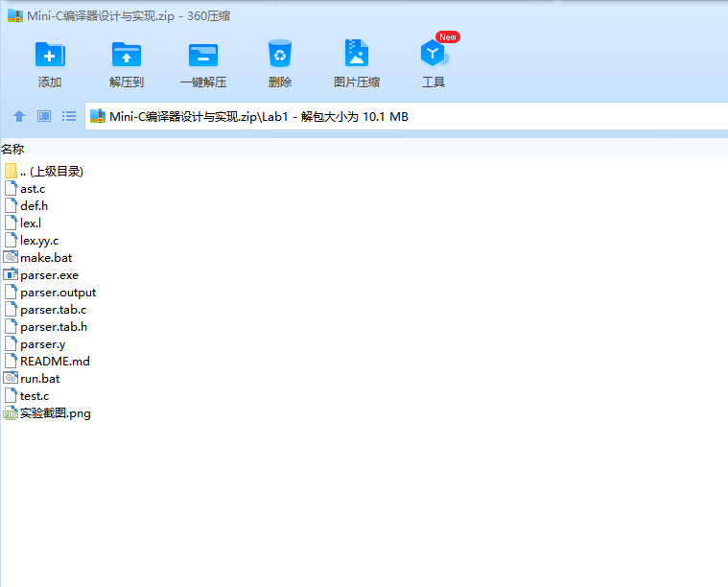The width and height of the screenshot is (728, 587).
Task: Open the 工具 (Tools) icon
Action: [434, 53]
